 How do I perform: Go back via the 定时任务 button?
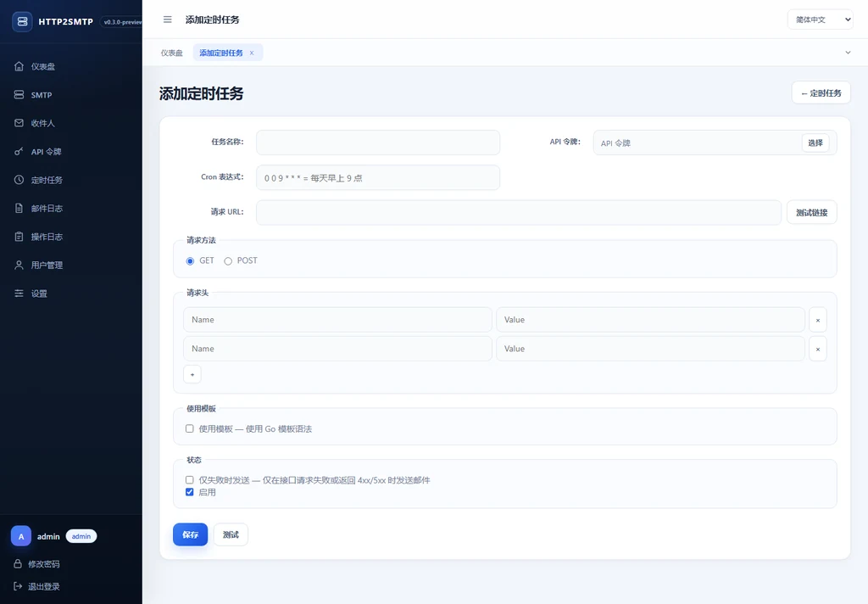821,93
